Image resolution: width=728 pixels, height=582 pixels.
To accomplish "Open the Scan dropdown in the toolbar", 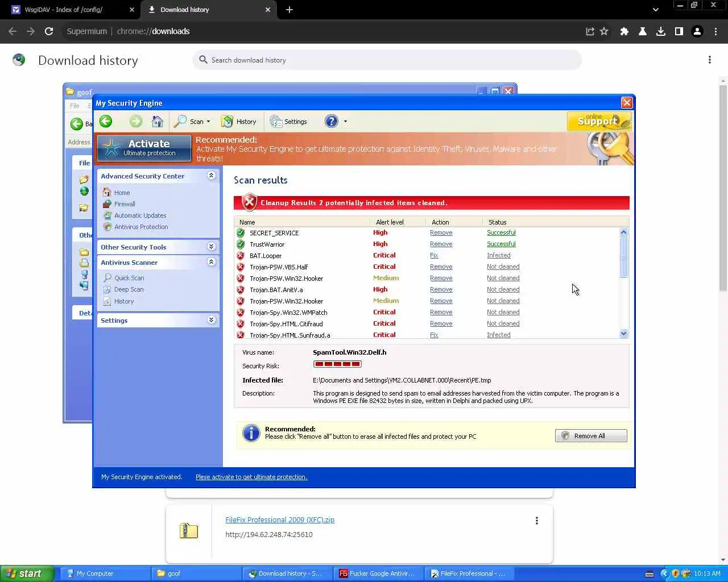I will tap(193, 122).
